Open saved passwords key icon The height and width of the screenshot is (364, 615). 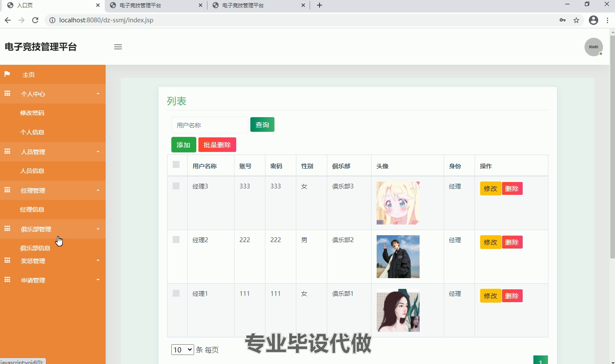coord(563,20)
